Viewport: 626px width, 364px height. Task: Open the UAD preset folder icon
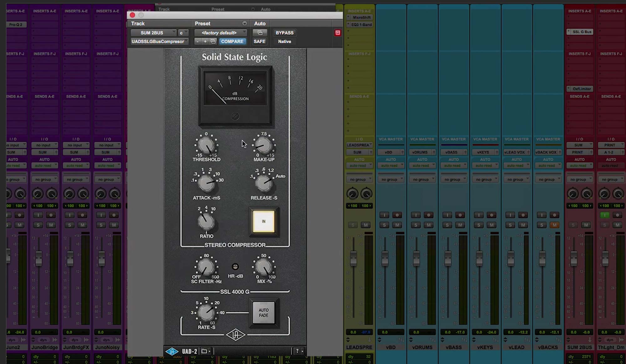click(204, 351)
